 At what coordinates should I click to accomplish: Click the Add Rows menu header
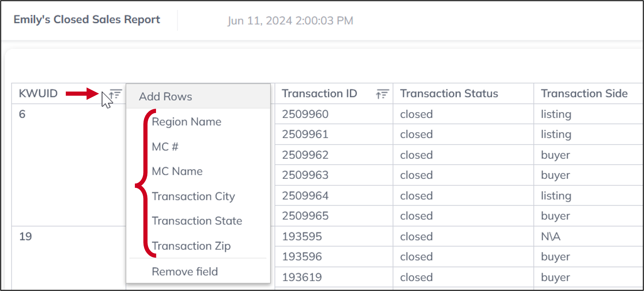165,96
